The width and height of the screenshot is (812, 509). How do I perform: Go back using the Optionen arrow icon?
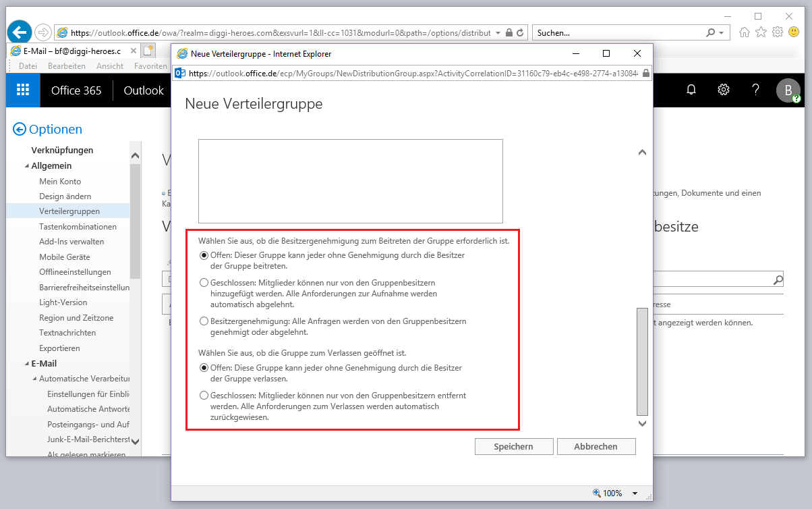(20, 130)
